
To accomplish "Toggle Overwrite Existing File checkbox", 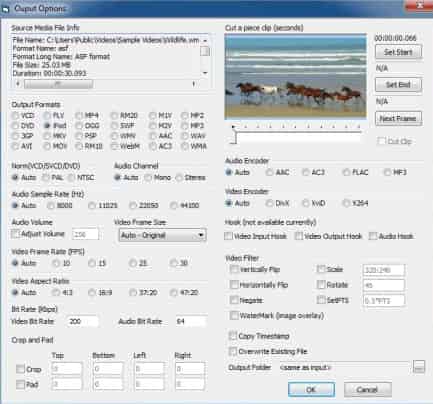I will point(233,351).
